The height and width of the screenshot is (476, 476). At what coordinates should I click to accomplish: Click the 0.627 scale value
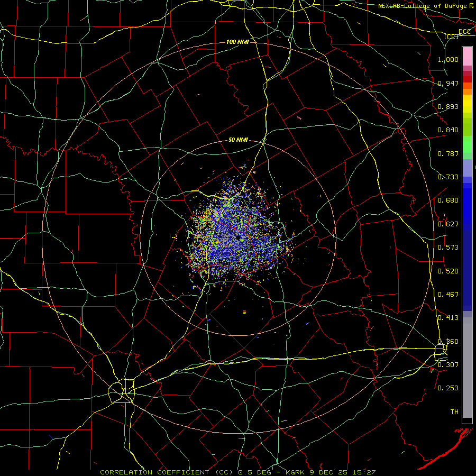(x=448, y=224)
